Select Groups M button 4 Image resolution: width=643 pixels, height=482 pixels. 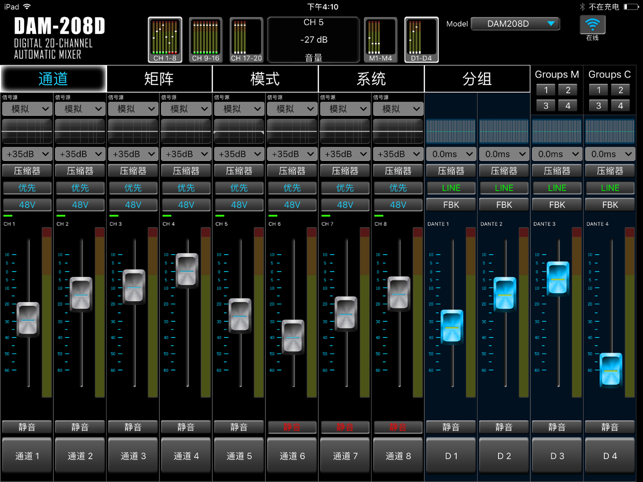pos(568,106)
